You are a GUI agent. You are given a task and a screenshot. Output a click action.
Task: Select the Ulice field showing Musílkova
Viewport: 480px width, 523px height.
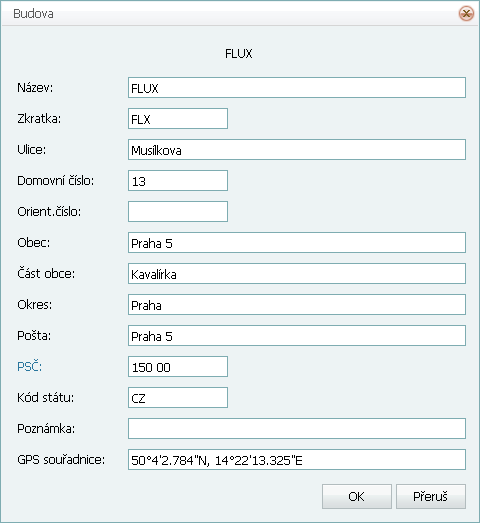297,149
